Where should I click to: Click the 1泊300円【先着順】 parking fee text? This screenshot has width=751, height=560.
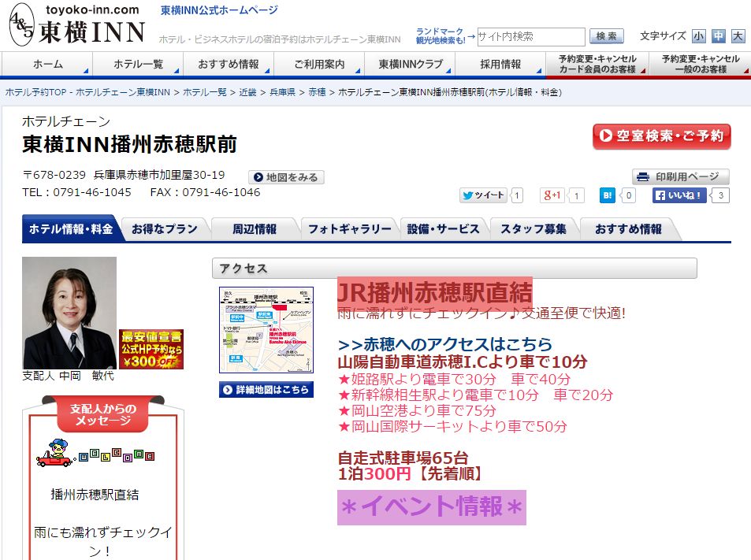tap(411, 474)
